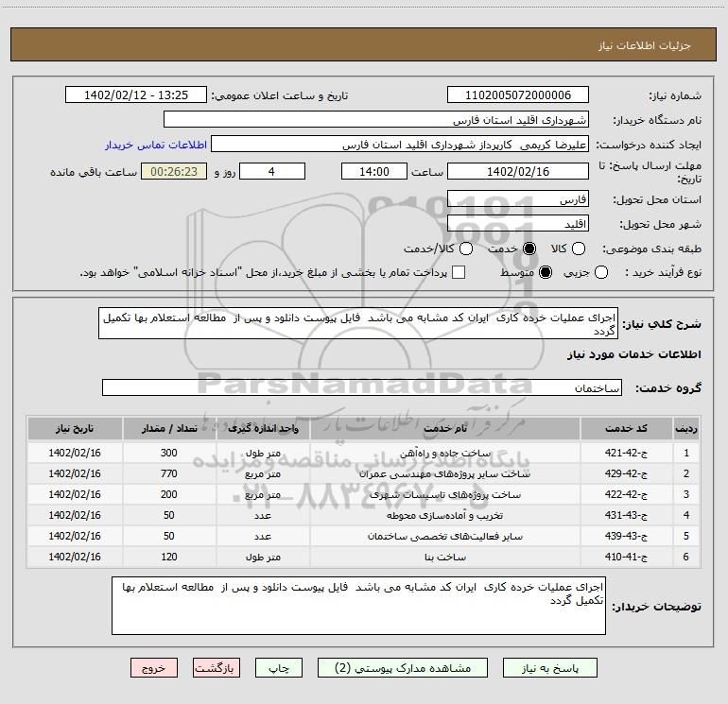
Task: Click service code ج-42-422
Action: coord(626,495)
